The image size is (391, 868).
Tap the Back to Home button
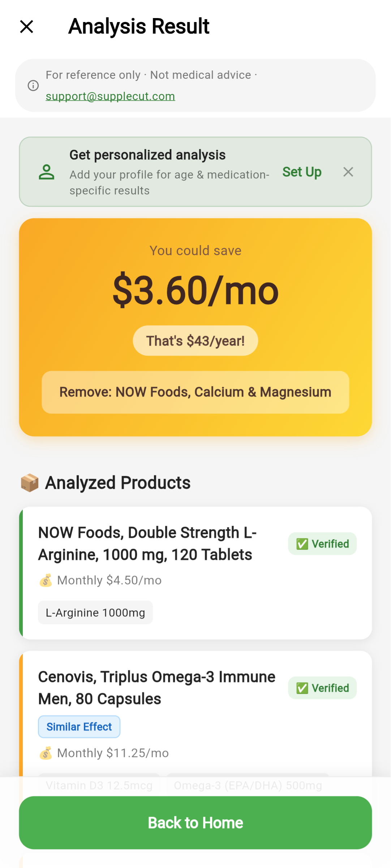(x=195, y=823)
